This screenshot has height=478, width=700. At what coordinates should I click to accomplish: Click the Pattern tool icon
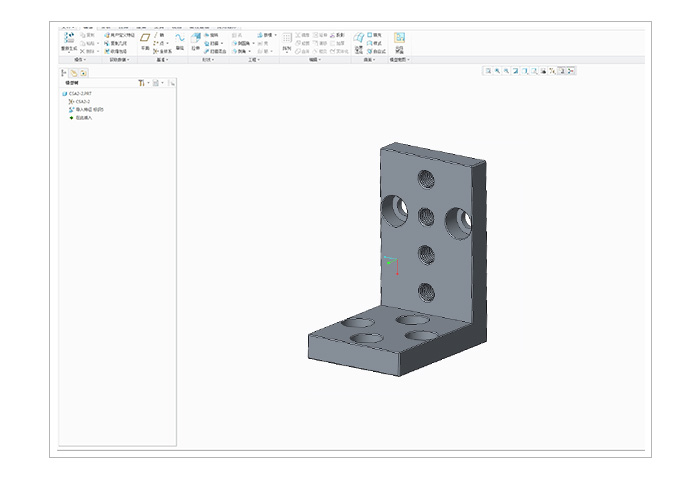287,40
